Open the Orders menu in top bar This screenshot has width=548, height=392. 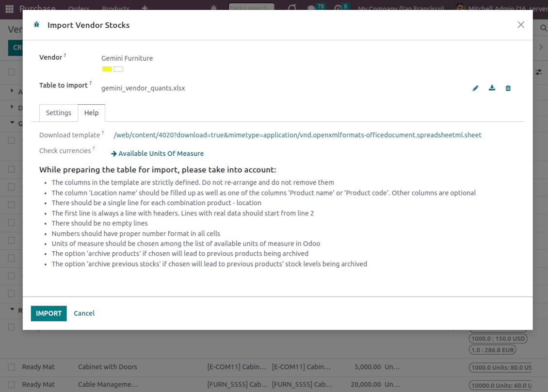[x=79, y=8]
